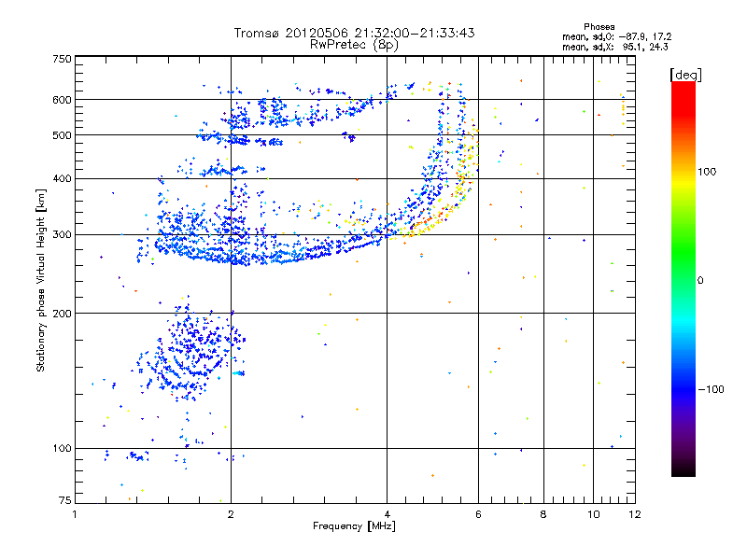Image resolution: width=747 pixels, height=560 pixels.
Task: Click the 'mean, sd,O: -87.9, 17.2' line
Action: click(616, 36)
